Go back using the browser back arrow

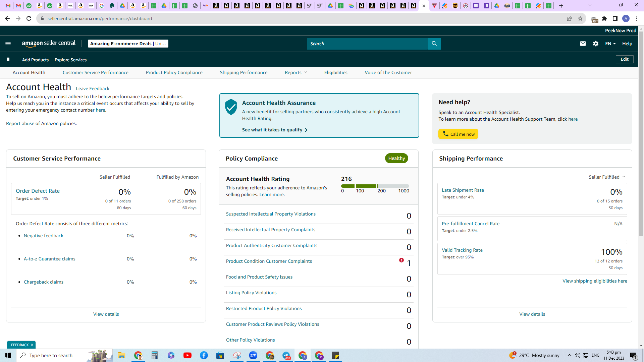pos(7,18)
